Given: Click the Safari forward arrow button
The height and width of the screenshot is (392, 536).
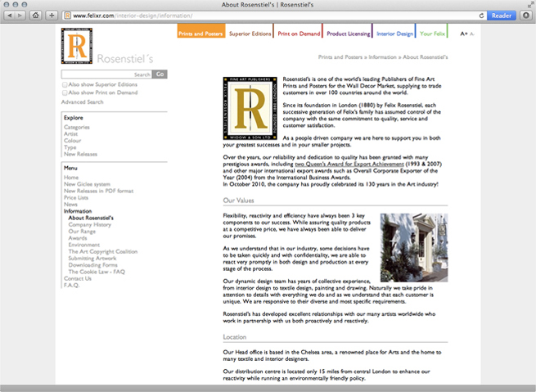Looking at the screenshot, I should point(20,16).
